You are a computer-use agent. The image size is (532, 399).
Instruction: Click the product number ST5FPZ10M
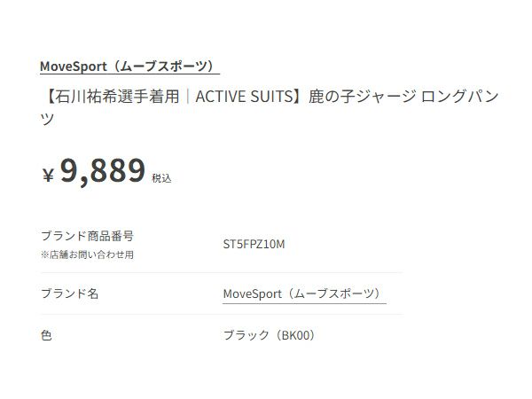pyautogui.click(x=254, y=245)
